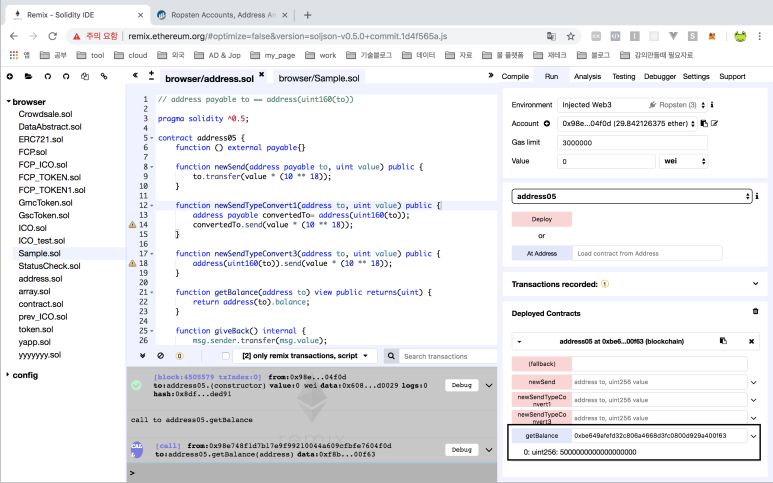Switch to the Testing tab

(x=623, y=76)
